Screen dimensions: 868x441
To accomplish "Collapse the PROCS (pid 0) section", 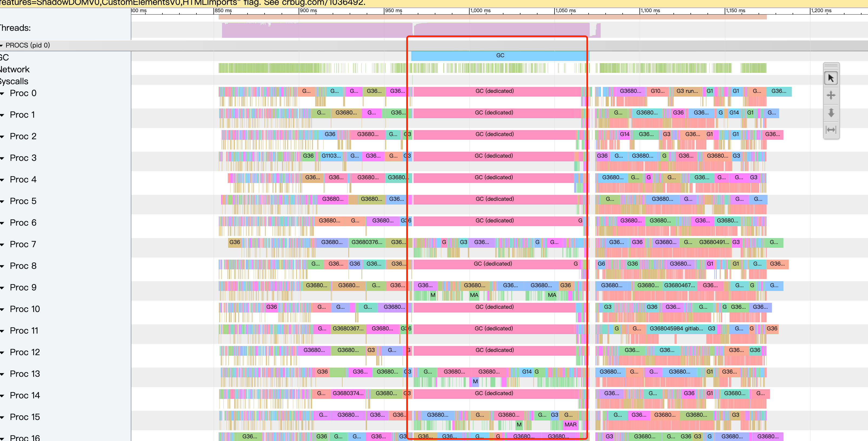I will point(2,45).
